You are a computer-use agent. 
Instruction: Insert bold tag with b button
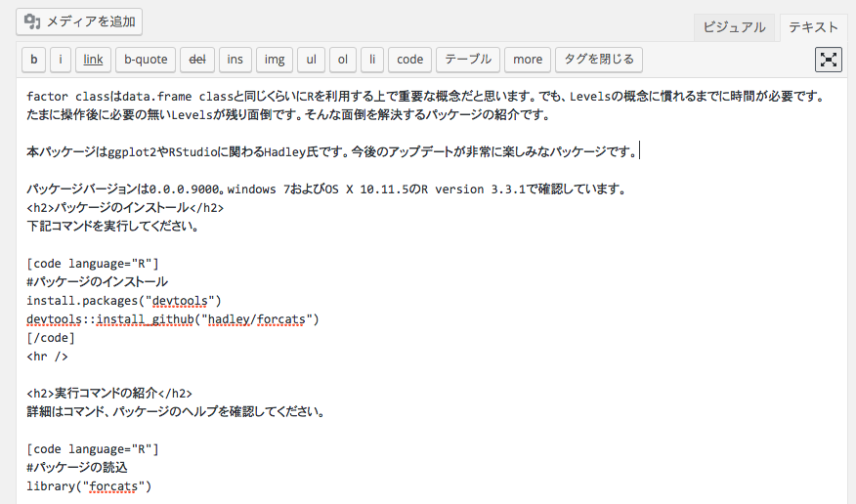tap(34, 60)
